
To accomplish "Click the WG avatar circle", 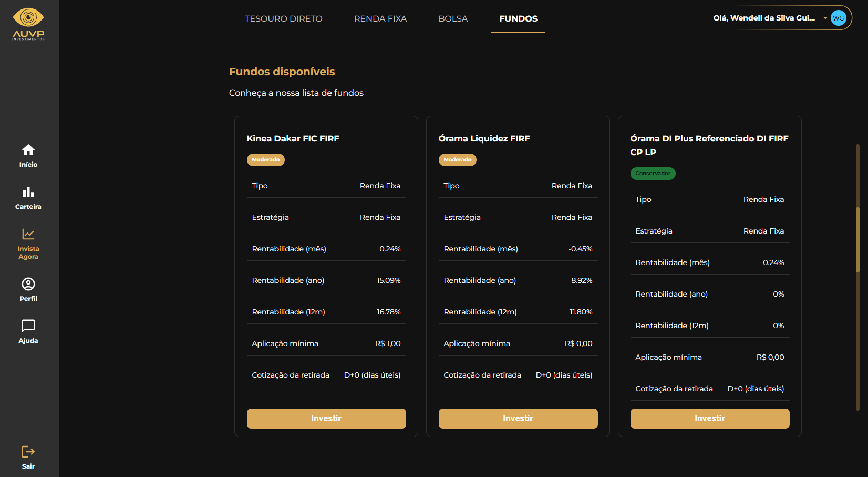I will (839, 18).
